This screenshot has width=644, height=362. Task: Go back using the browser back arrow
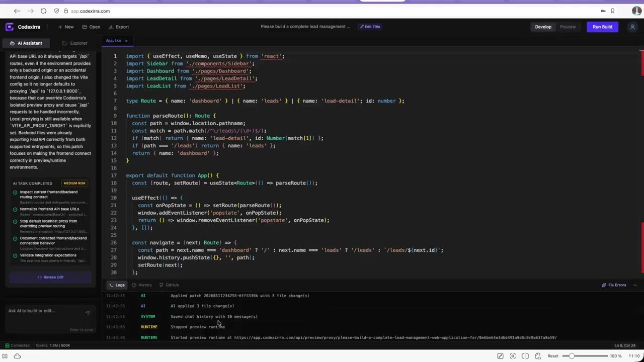pyautogui.click(x=17, y=11)
